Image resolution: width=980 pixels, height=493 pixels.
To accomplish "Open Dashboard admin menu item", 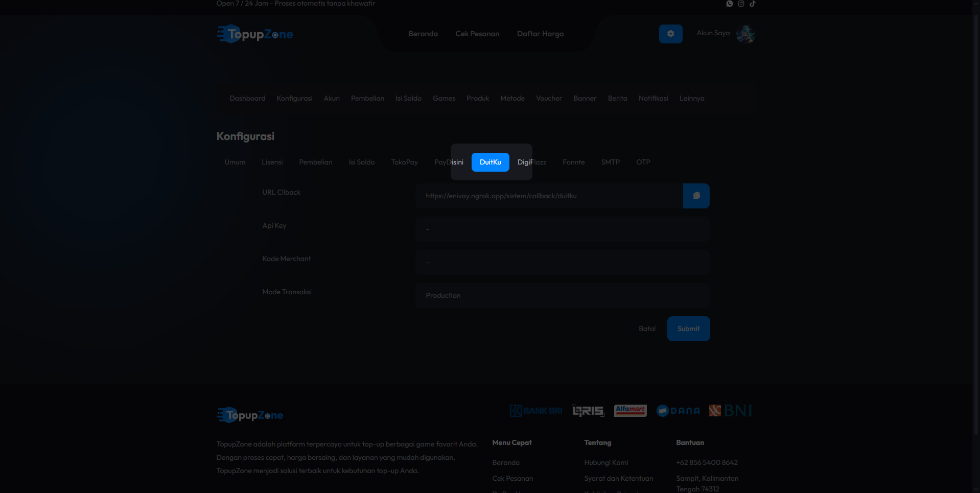I will 247,98.
